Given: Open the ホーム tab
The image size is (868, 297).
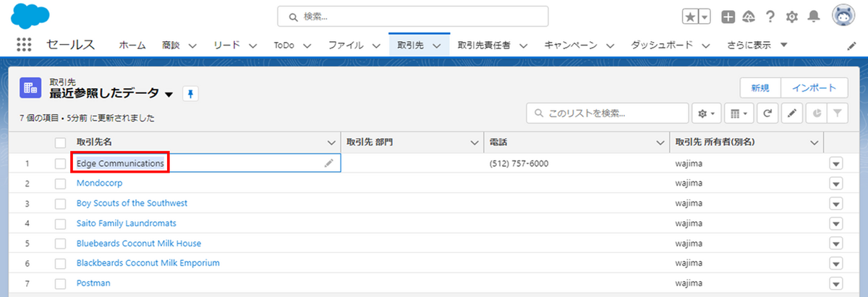Looking at the screenshot, I should pos(132,45).
